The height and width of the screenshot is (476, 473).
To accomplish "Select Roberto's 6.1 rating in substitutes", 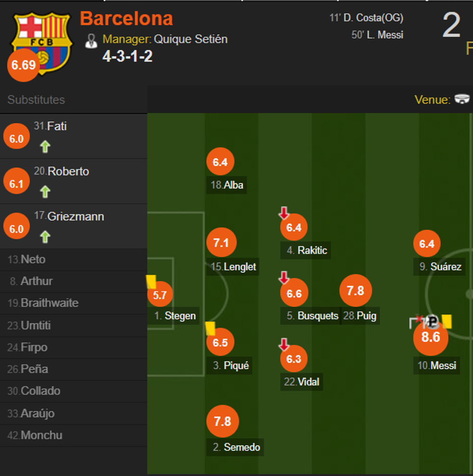I will click(x=16, y=184).
